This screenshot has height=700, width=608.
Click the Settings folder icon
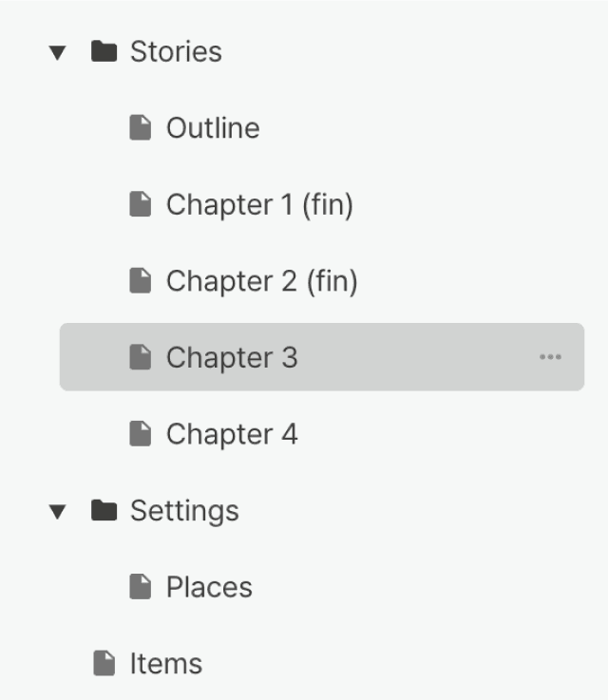pyautogui.click(x=104, y=511)
